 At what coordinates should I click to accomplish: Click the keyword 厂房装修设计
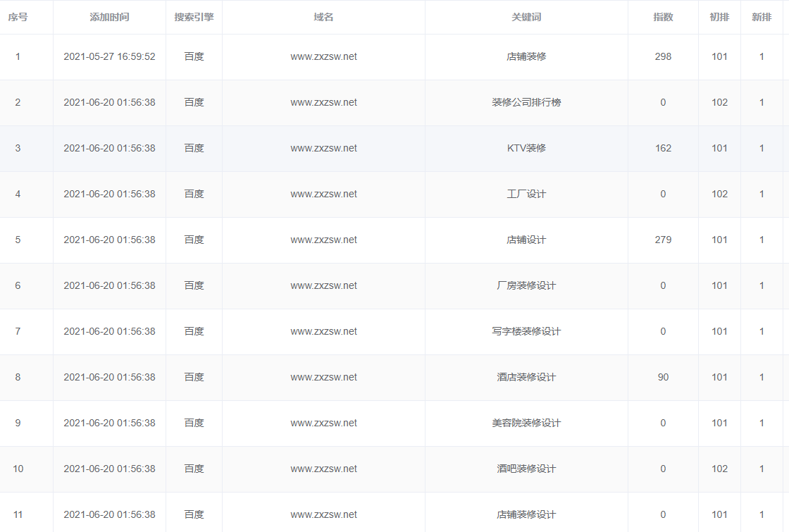coord(526,285)
